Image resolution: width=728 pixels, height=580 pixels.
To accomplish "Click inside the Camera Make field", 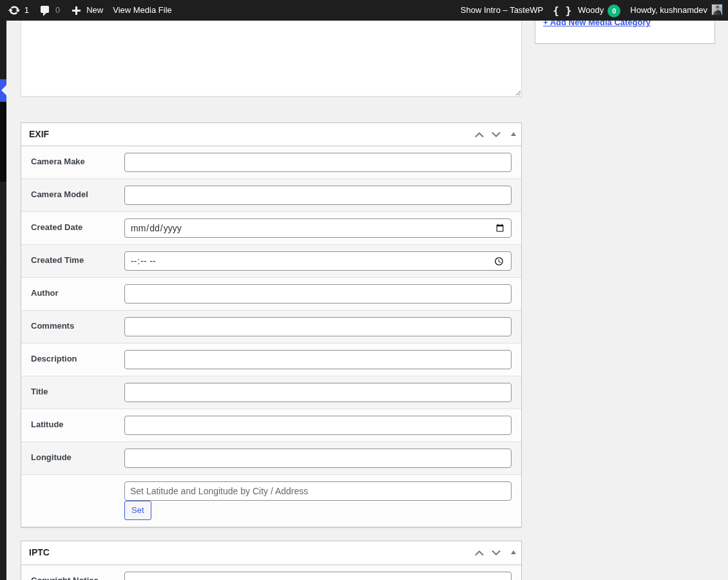I will (x=318, y=162).
